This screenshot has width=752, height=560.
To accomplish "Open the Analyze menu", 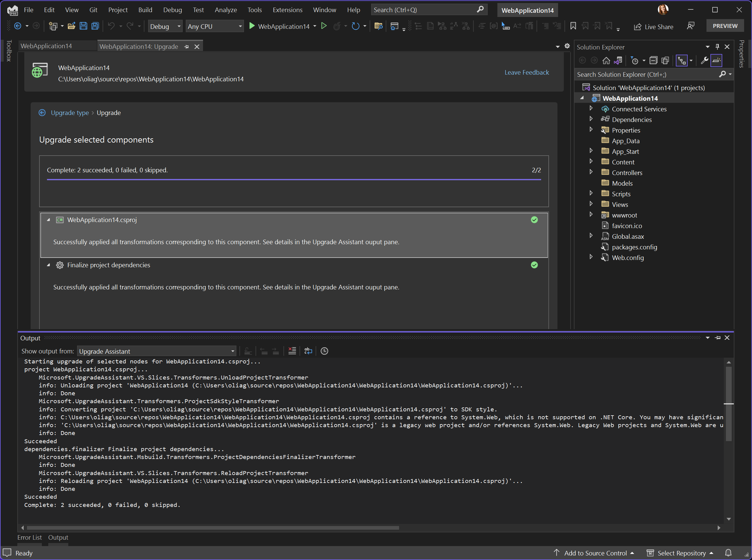I will (226, 10).
